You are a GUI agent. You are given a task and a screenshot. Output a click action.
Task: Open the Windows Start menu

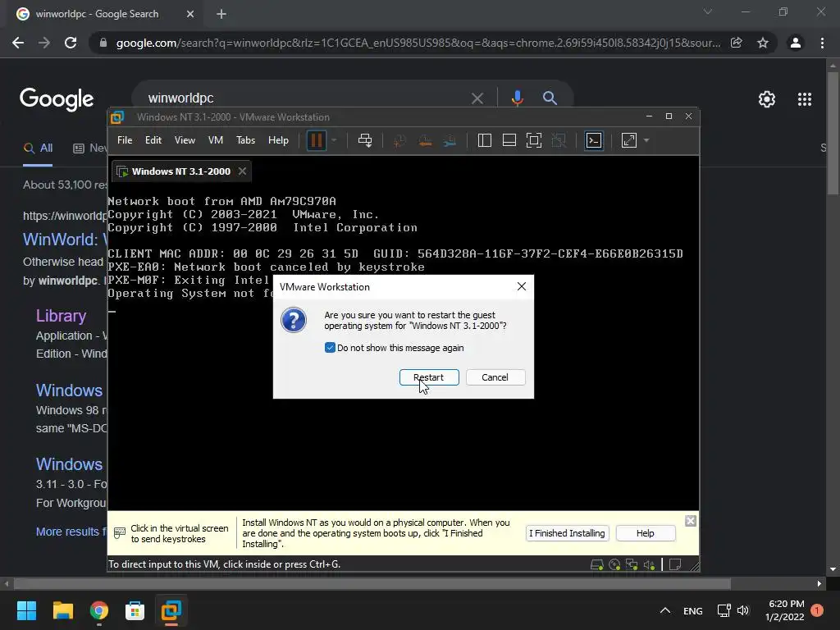(x=26, y=610)
